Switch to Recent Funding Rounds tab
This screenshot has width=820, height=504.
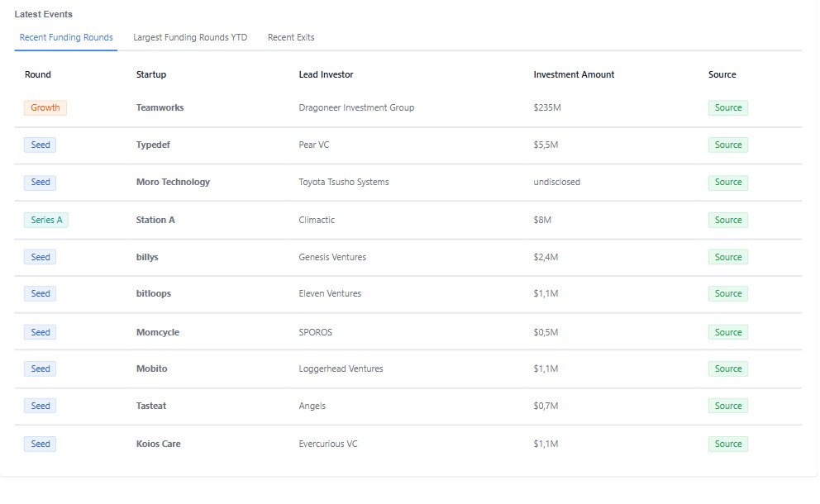66,38
